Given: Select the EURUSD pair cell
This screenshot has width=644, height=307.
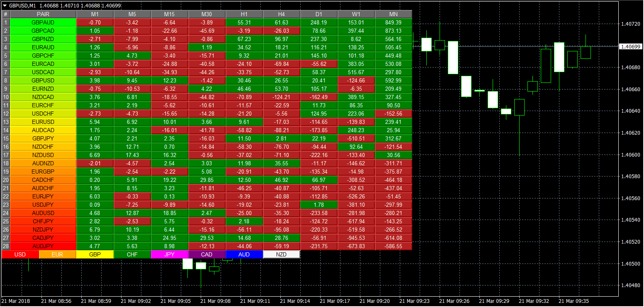Looking at the screenshot, I should tap(43, 122).
